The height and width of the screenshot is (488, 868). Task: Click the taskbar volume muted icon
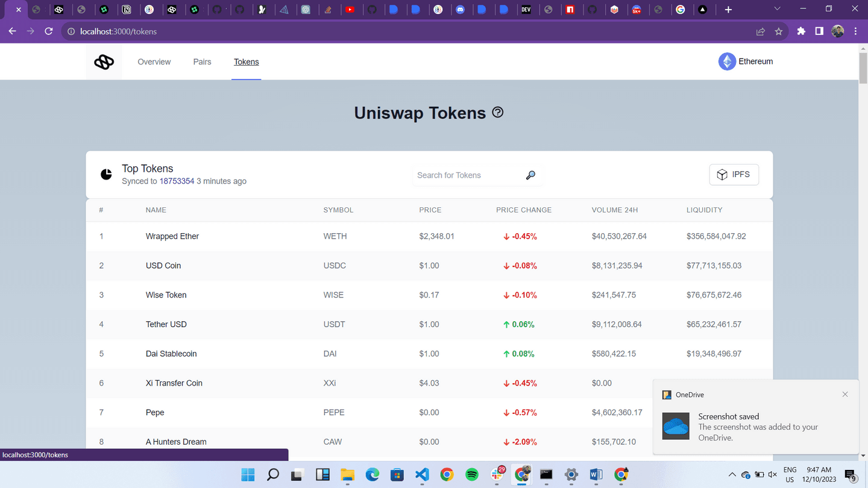point(773,475)
